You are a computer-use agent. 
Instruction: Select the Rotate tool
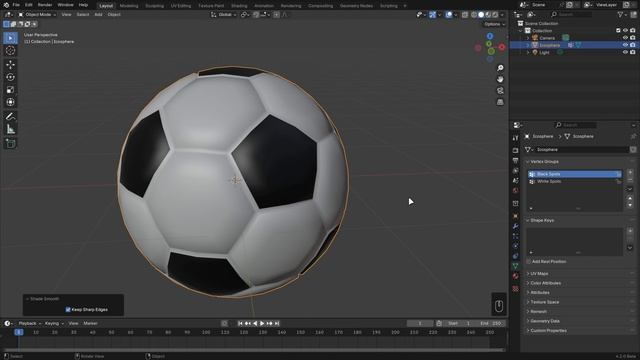10,77
